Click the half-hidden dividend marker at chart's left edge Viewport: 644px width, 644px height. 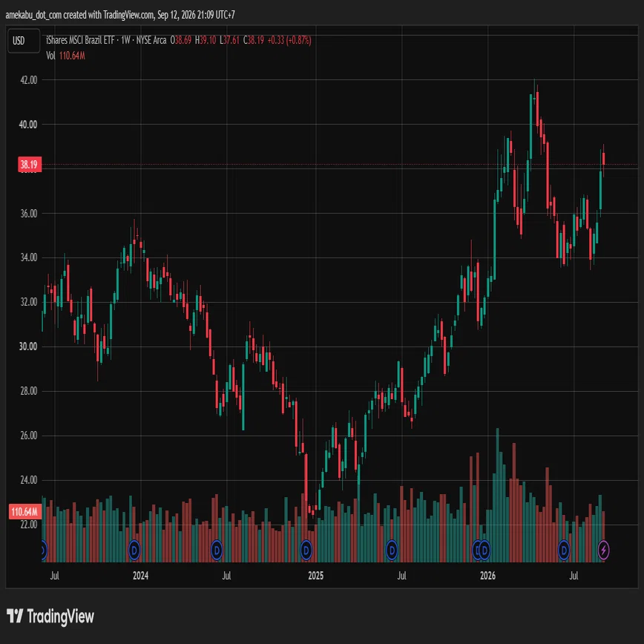pyautogui.click(x=44, y=550)
